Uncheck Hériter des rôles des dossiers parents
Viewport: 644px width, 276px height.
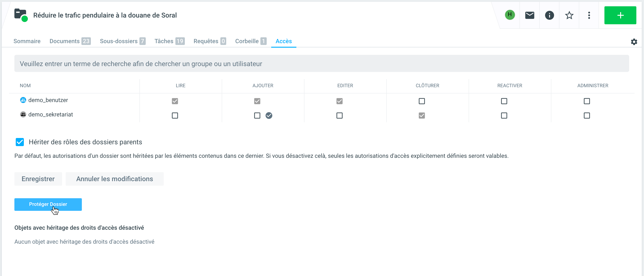20,142
